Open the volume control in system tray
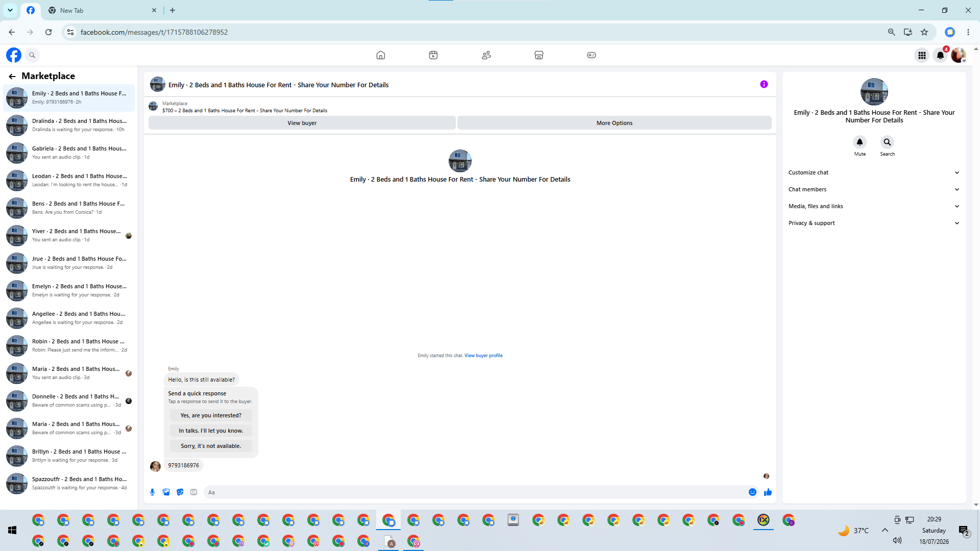Image resolution: width=980 pixels, height=551 pixels. (x=897, y=540)
